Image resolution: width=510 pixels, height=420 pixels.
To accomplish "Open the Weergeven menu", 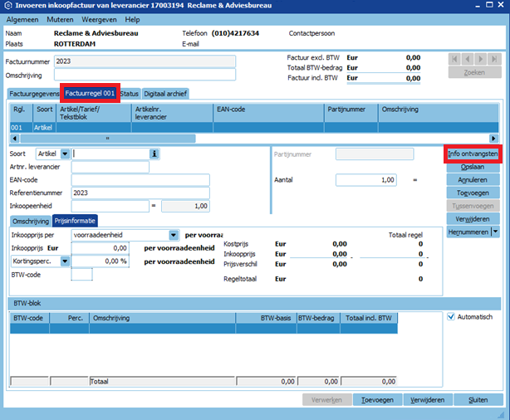I will pyautogui.click(x=98, y=19).
